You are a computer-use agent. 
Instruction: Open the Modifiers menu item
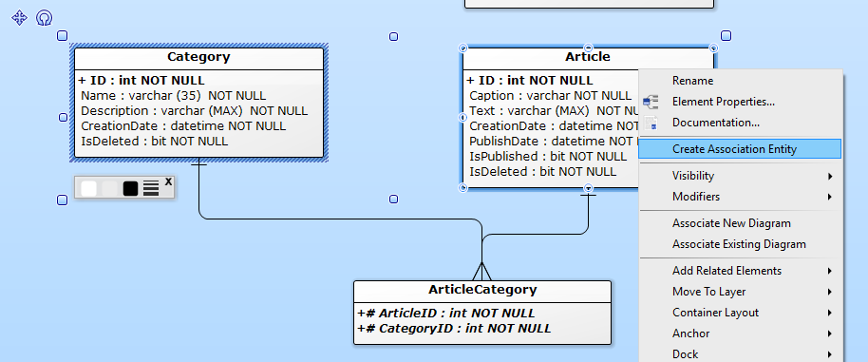(x=696, y=197)
